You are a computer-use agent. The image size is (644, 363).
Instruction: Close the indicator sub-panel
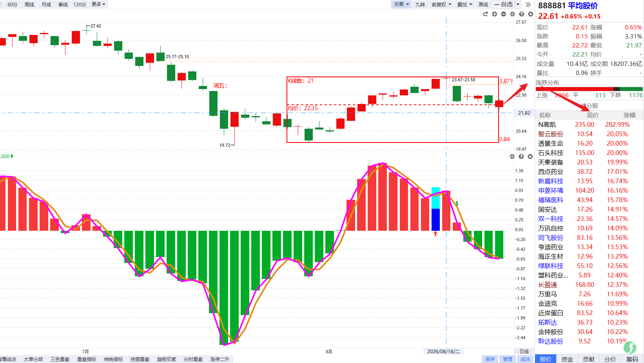[x=530, y=157]
